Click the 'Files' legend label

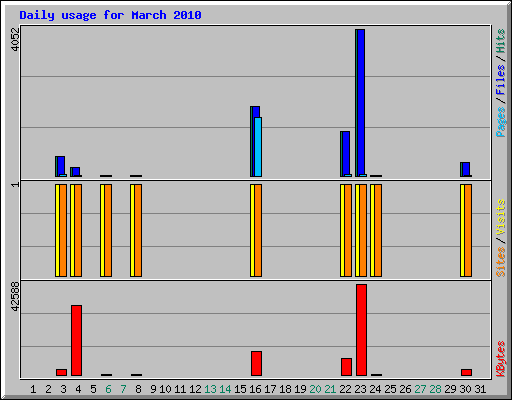click(500, 80)
